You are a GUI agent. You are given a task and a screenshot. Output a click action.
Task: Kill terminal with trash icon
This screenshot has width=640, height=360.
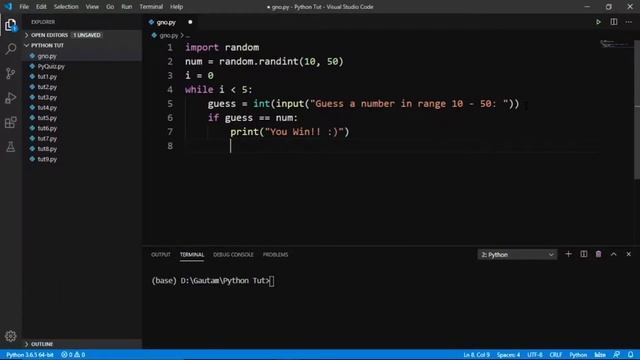coord(598,254)
